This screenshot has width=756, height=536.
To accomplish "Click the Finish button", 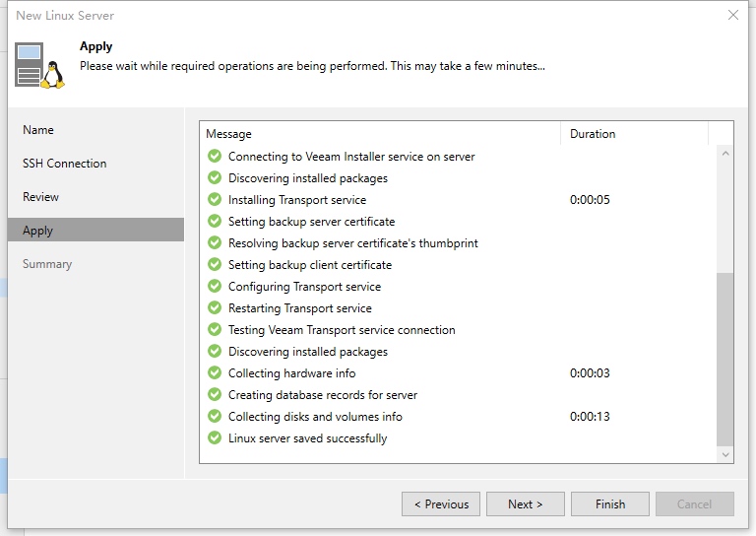I will (610, 504).
